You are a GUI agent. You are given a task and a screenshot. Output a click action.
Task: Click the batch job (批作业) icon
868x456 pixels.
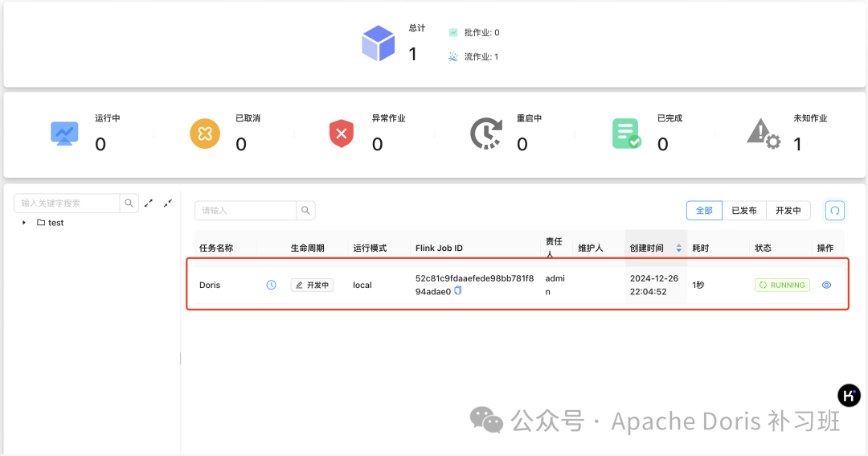(453, 33)
